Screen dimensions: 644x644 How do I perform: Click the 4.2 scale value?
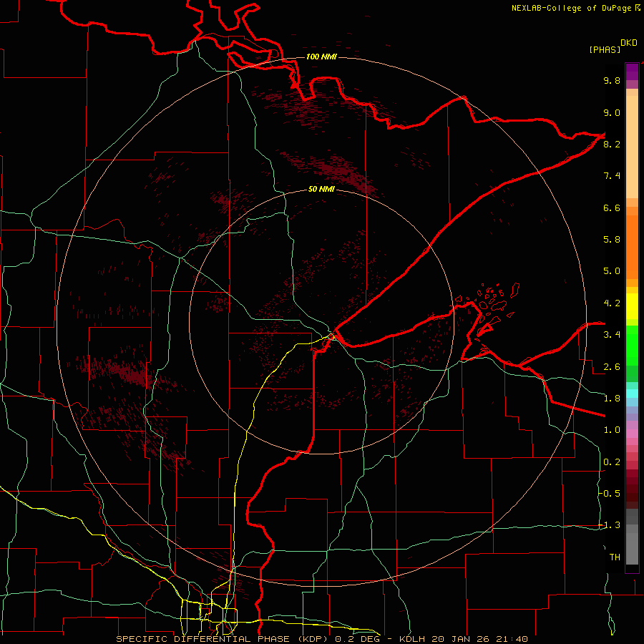(x=612, y=303)
